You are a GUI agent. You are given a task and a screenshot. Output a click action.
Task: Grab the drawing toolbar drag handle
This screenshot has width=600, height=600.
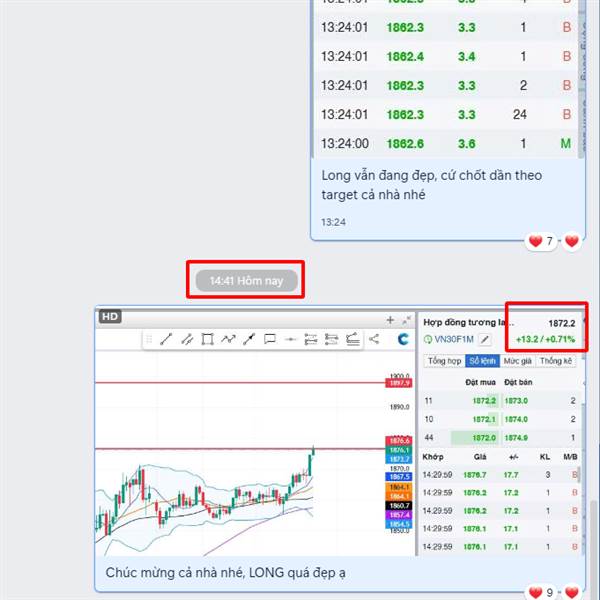click(149, 339)
